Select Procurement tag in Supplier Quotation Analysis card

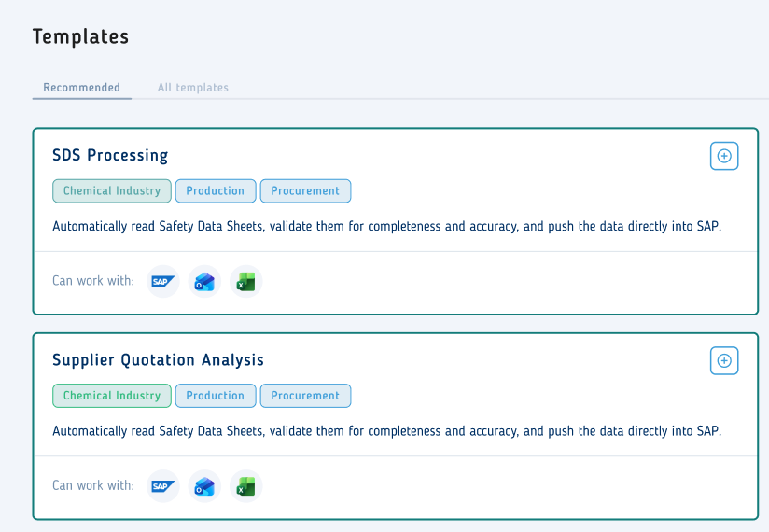(x=305, y=396)
